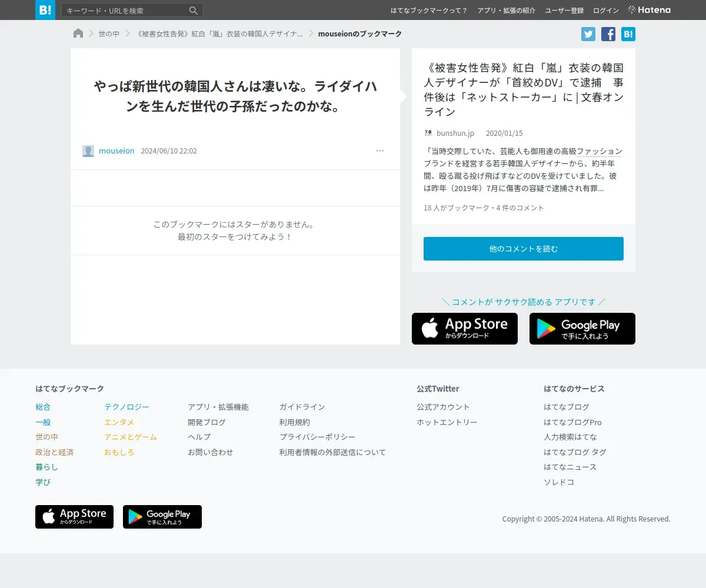706x588 pixels.
Task: Open ユーザー登録 in the top bar
Action: (564, 11)
